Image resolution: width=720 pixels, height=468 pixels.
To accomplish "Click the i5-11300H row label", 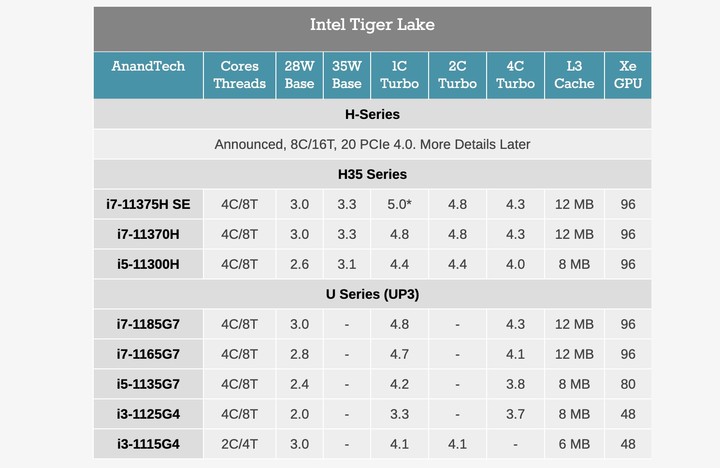I will [148, 264].
